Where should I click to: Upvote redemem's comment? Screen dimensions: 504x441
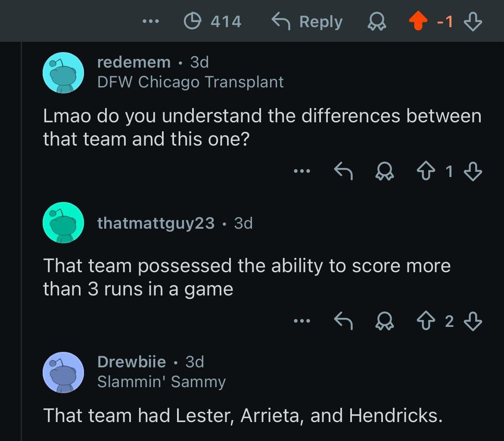[x=426, y=171]
